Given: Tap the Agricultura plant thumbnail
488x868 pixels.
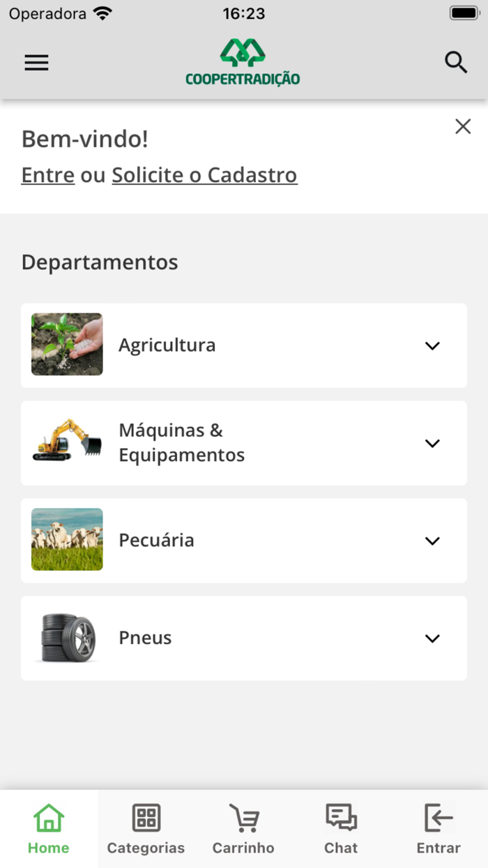Looking at the screenshot, I should [x=67, y=345].
